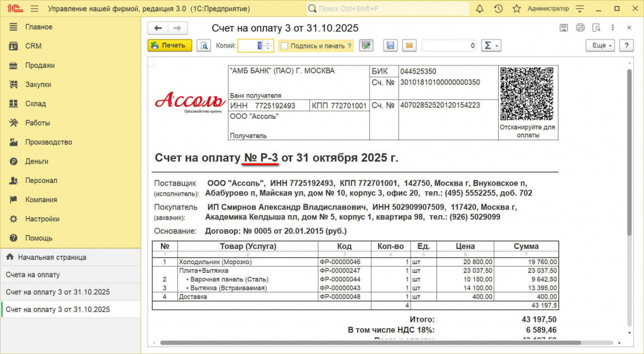The width and height of the screenshot is (644, 354).
Task: Increase copies with up stepper arrow
Action: tap(268, 43)
